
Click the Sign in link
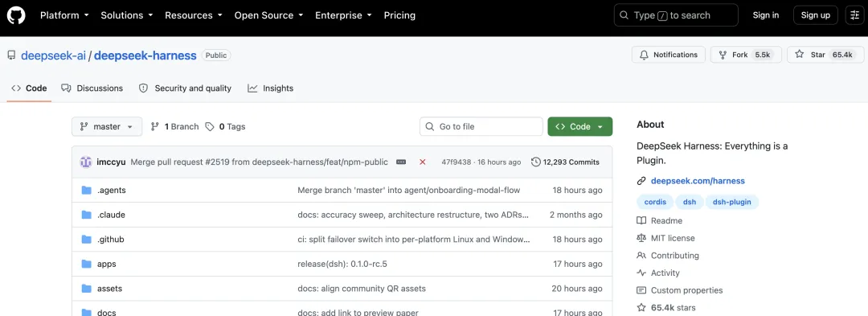point(766,15)
